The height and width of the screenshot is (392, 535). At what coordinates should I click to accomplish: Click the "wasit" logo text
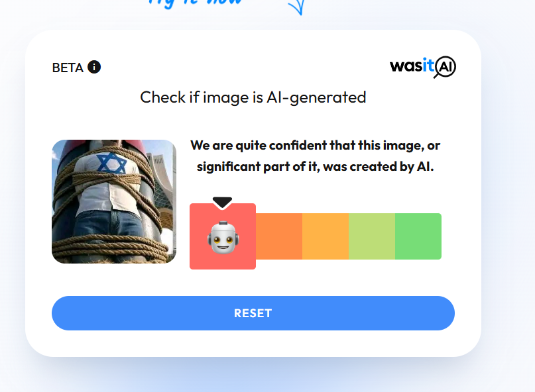click(x=412, y=66)
